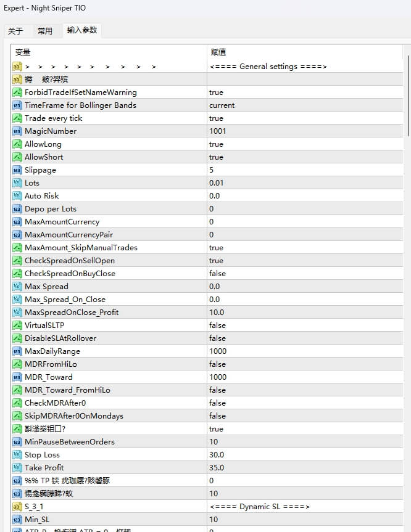This screenshot has width=411, height=532.
Task: Select the MinPauseBetweenOrders row name
Action: pos(70,442)
